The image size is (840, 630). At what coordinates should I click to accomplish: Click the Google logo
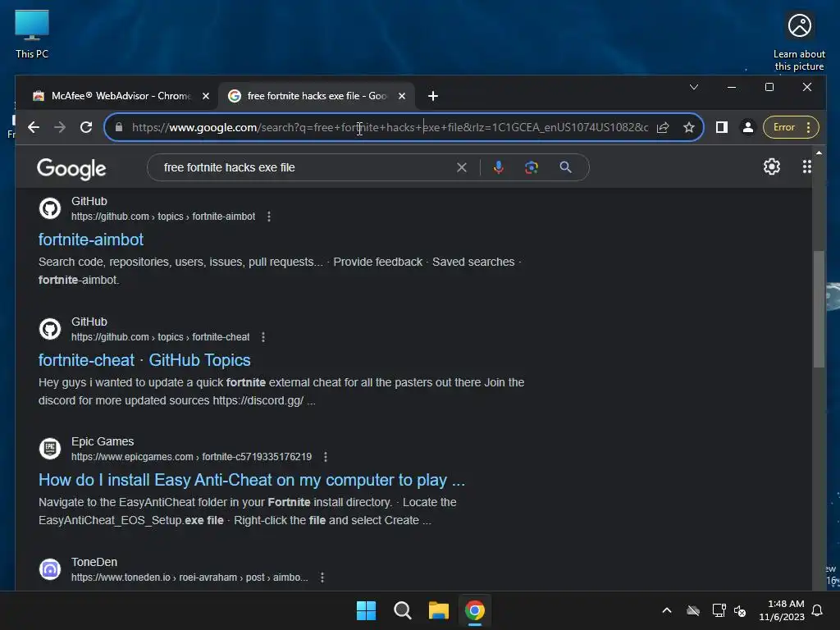point(71,169)
